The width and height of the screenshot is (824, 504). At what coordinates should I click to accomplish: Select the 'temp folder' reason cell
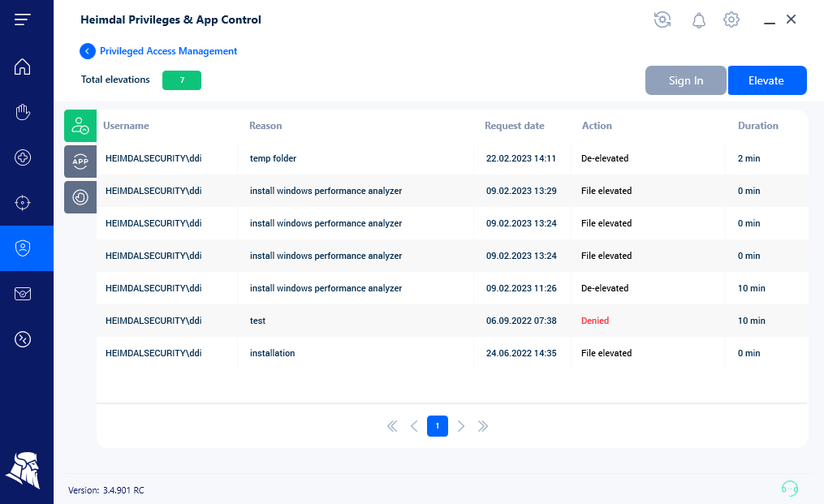[274, 158]
